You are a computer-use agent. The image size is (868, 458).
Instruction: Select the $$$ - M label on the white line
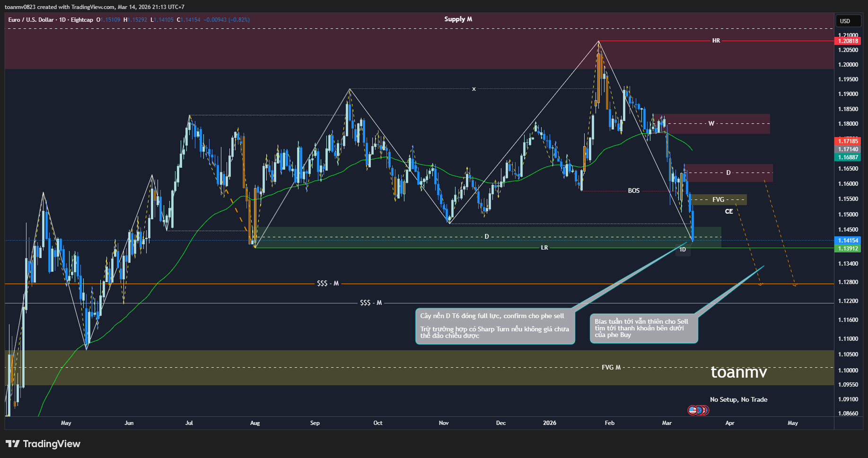371,302
